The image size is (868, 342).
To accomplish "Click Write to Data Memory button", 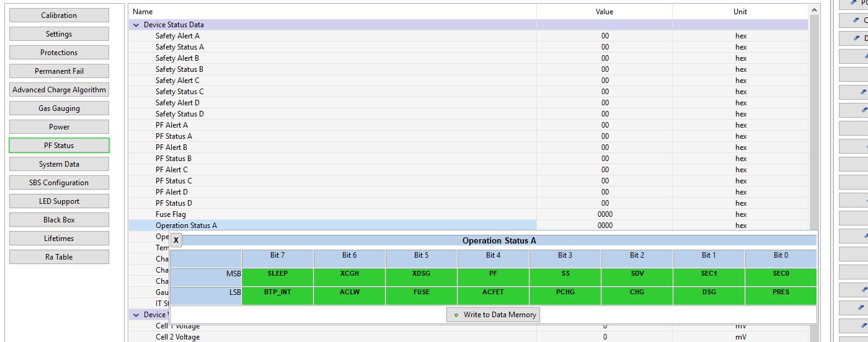I will coord(493,315).
